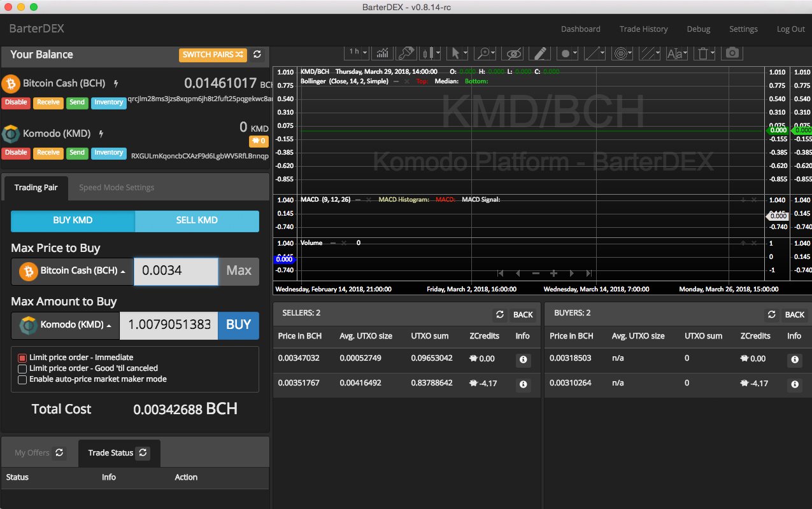Open the chart indicators icon
Screen dimensions: 812x509
383,53
